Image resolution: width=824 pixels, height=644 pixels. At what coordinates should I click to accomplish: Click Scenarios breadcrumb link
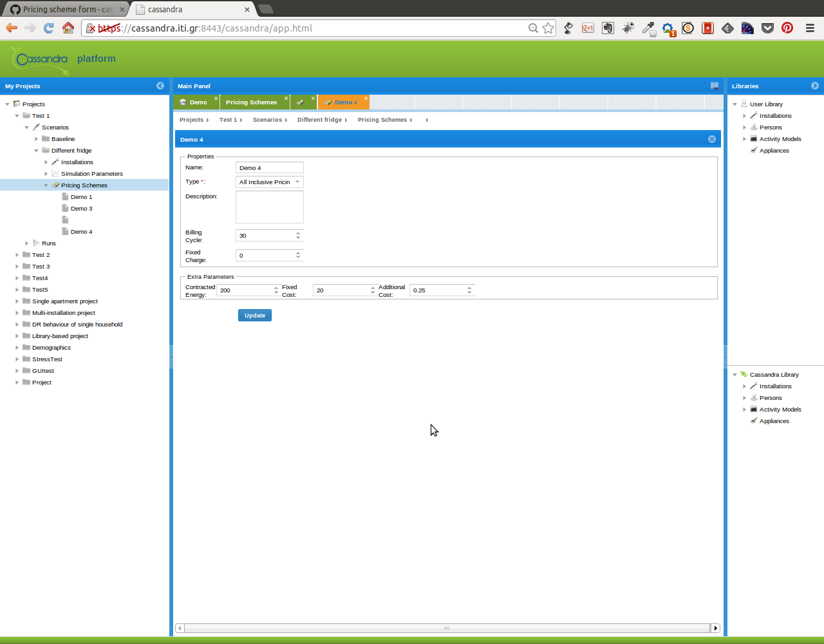pos(267,120)
